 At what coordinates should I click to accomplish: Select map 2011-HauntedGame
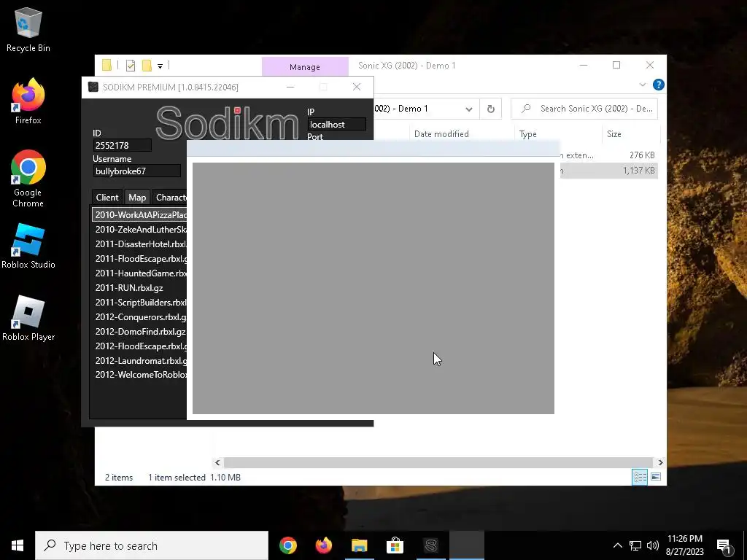click(139, 273)
